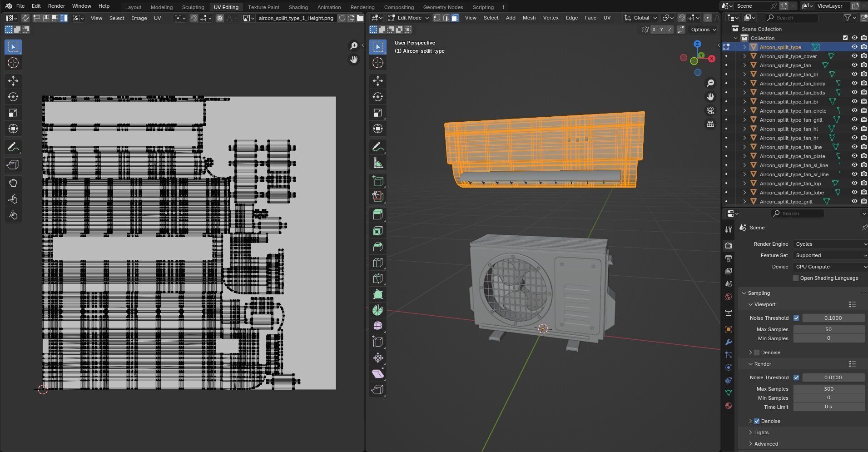Open the Options dropdown in 3D viewport
This screenshot has height=452, width=868.
point(703,30)
